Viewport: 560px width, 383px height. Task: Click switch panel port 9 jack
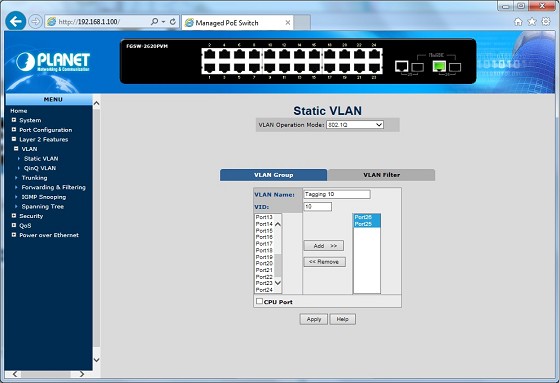point(270,68)
